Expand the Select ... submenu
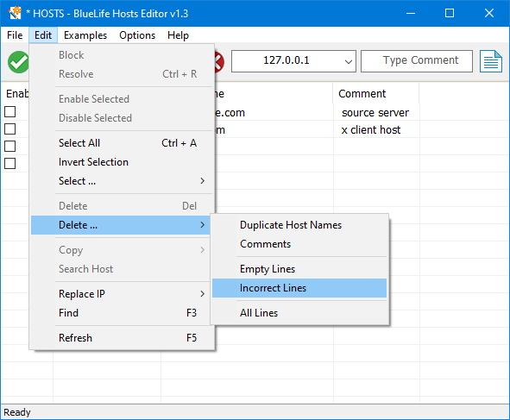510x420 pixels. pyautogui.click(x=123, y=181)
